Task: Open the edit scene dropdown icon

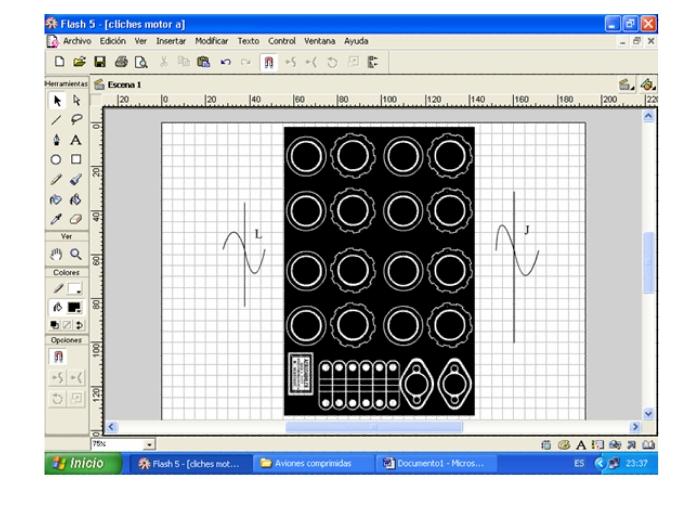Action: click(x=627, y=85)
